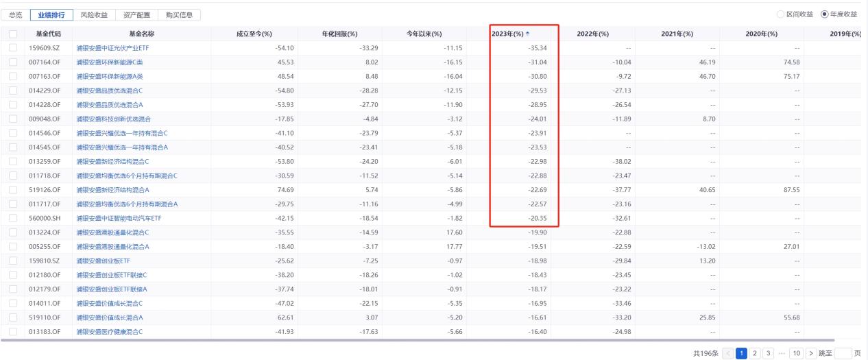Open fund link 浦银安盛科技创新优选混合
868x360 pixels.
coord(114,119)
